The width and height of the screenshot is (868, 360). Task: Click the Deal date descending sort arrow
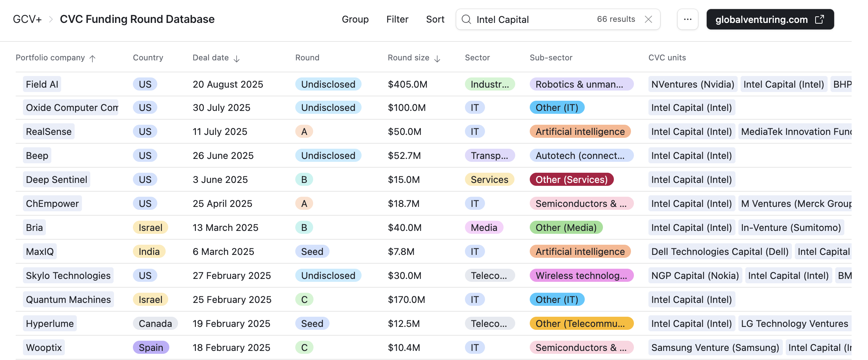pyautogui.click(x=237, y=59)
